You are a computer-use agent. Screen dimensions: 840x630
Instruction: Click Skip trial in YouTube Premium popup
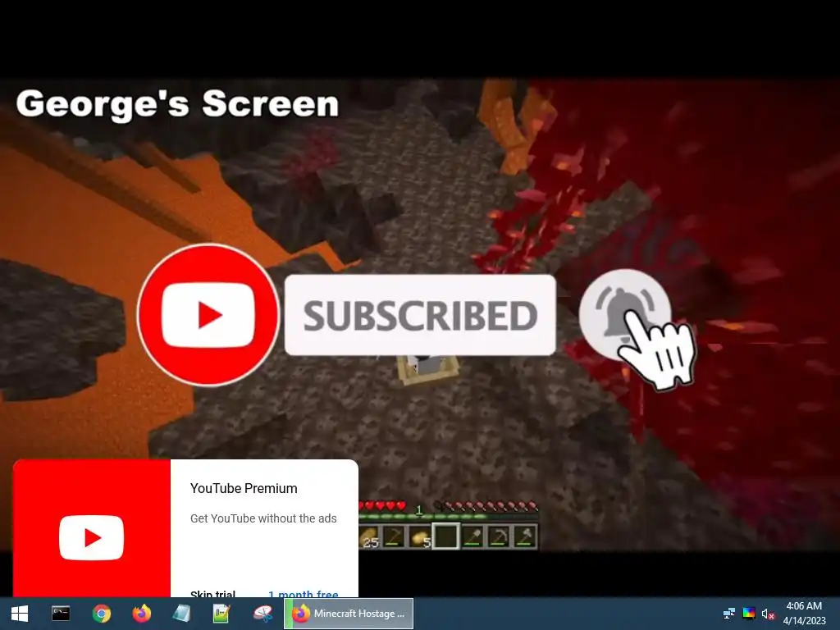[x=212, y=594]
